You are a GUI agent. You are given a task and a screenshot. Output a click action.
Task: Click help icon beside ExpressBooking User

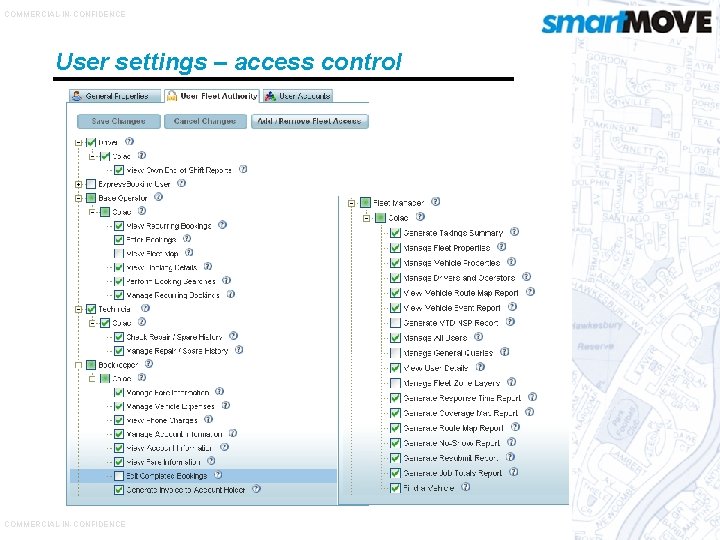tap(181, 183)
